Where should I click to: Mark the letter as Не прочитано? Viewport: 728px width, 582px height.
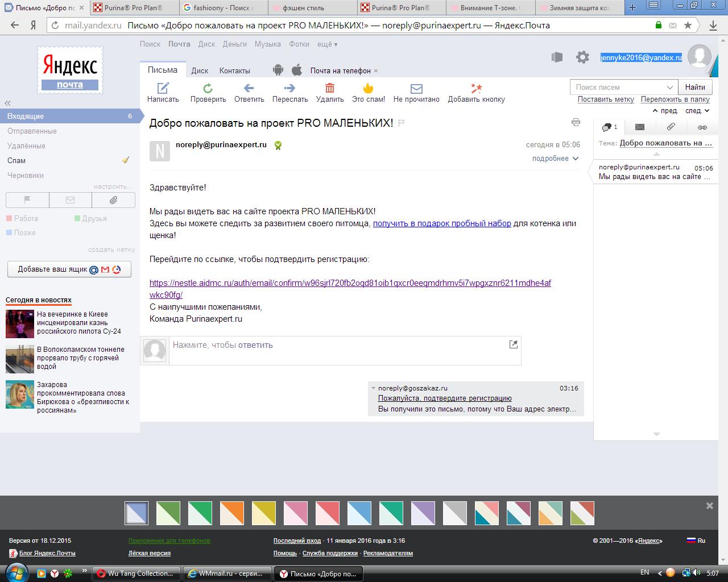(416, 93)
